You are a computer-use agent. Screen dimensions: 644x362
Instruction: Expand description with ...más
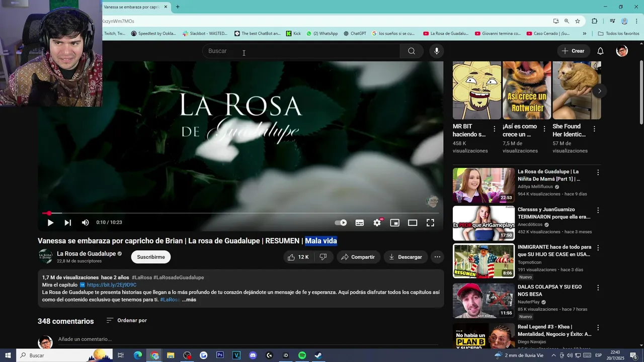click(189, 300)
